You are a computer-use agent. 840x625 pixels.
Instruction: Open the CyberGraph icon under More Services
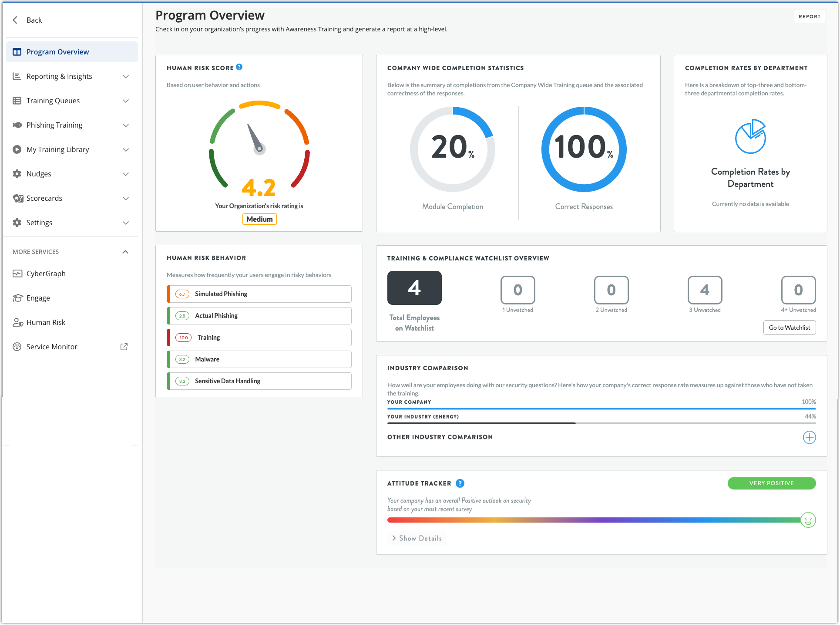(17, 273)
